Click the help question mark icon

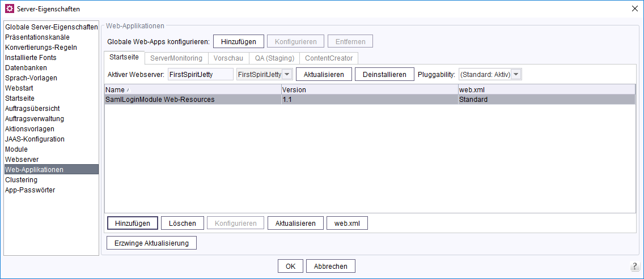click(634, 267)
